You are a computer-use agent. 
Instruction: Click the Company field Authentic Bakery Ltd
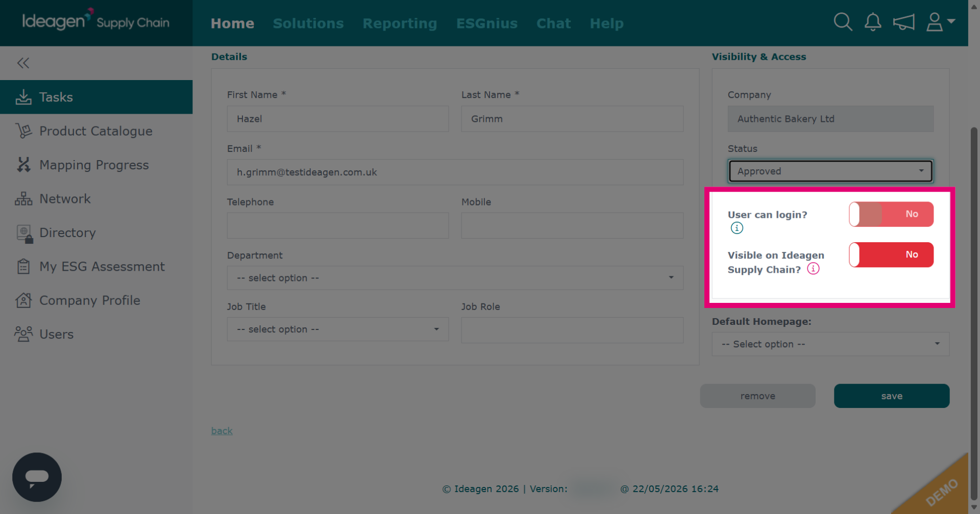point(830,119)
